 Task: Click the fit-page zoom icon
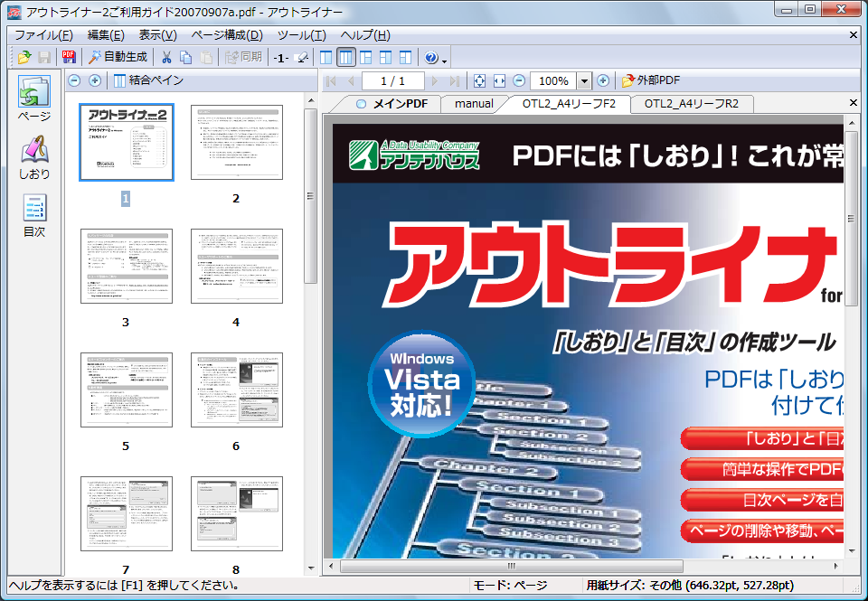coord(479,80)
